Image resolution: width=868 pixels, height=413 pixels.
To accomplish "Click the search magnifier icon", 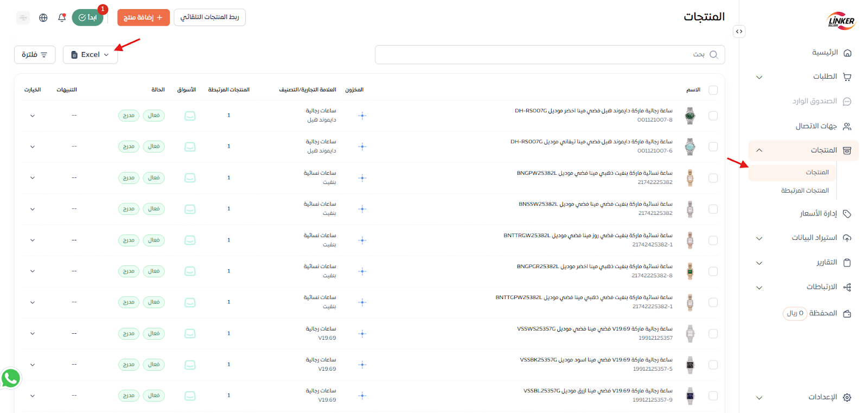I will point(714,54).
